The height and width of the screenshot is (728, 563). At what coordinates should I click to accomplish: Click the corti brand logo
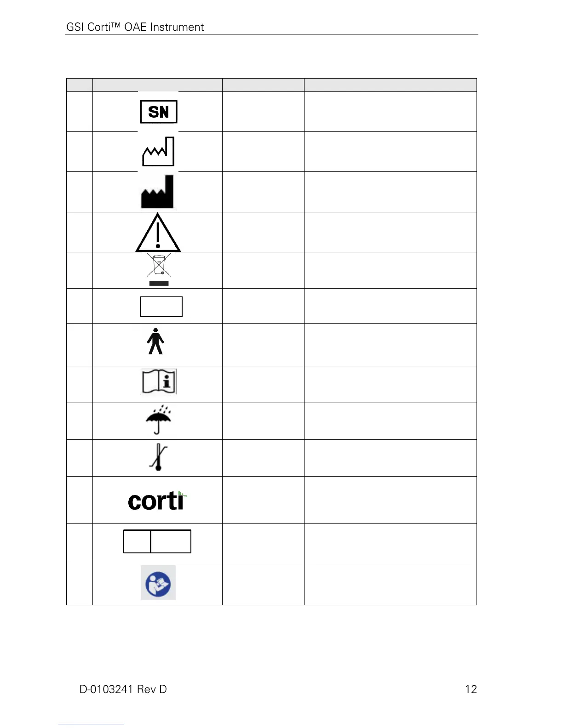(157, 500)
